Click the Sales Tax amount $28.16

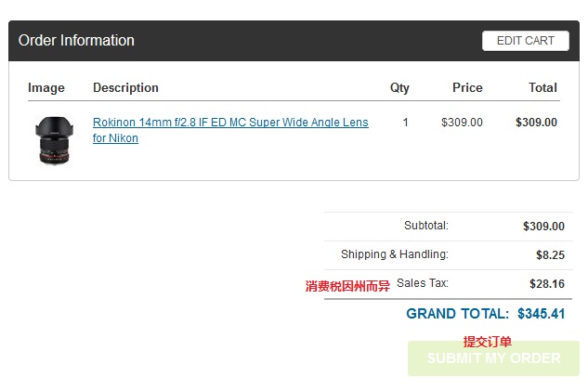click(547, 284)
